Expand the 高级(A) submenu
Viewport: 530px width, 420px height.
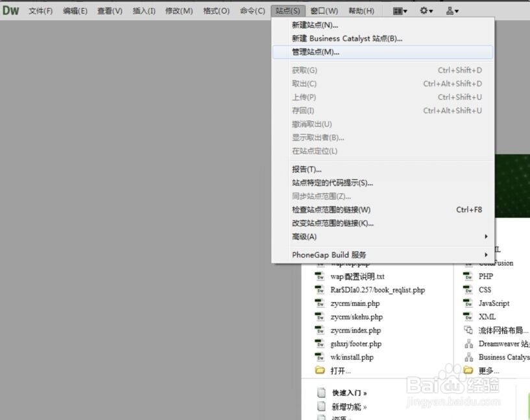point(383,237)
